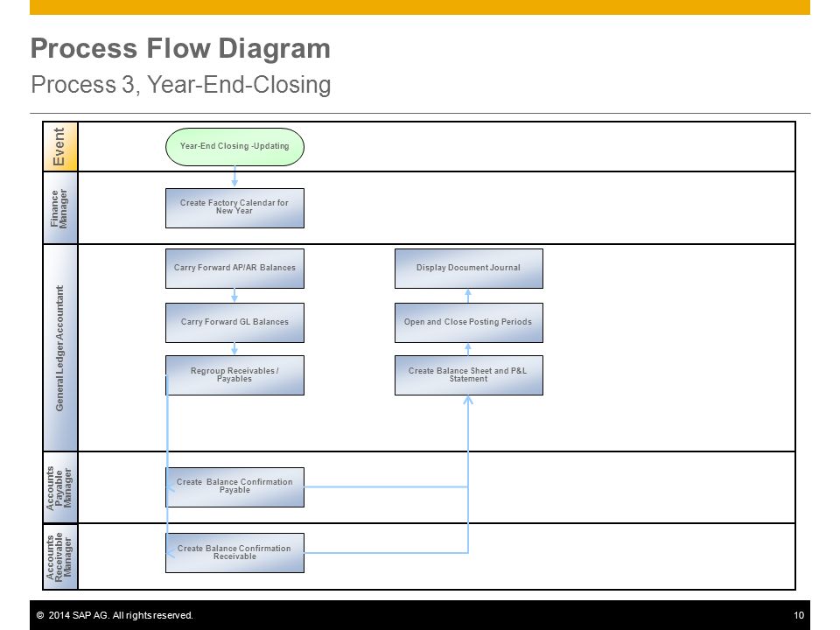Select the subtitle Process 3, Year-End-Closing
The height and width of the screenshot is (630, 840).
[181, 85]
